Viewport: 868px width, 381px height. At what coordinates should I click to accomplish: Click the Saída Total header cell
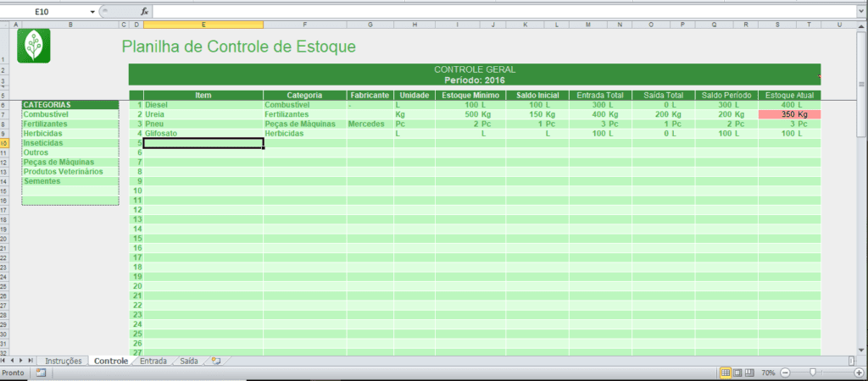(x=663, y=95)
